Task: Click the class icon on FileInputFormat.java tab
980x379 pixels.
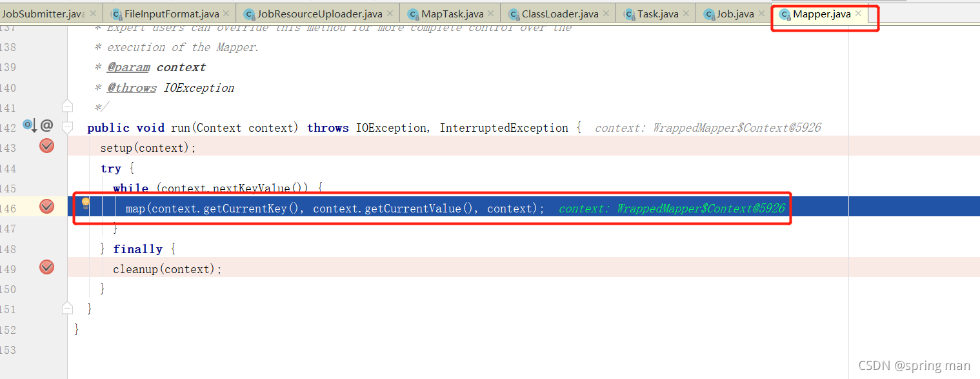Action: [x=117, y=14]
